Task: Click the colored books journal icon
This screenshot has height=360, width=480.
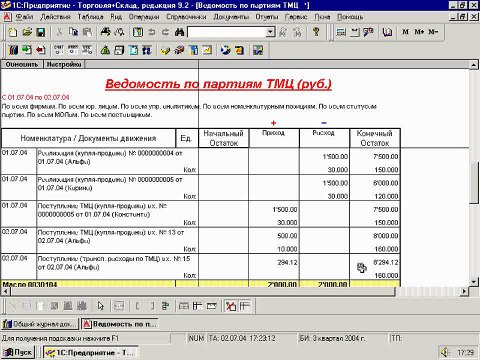Action: 13,50
